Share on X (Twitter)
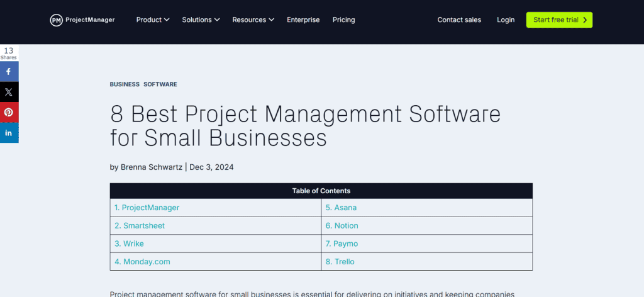The height and width of the screenshot is (297, 644). coord(9,92)
